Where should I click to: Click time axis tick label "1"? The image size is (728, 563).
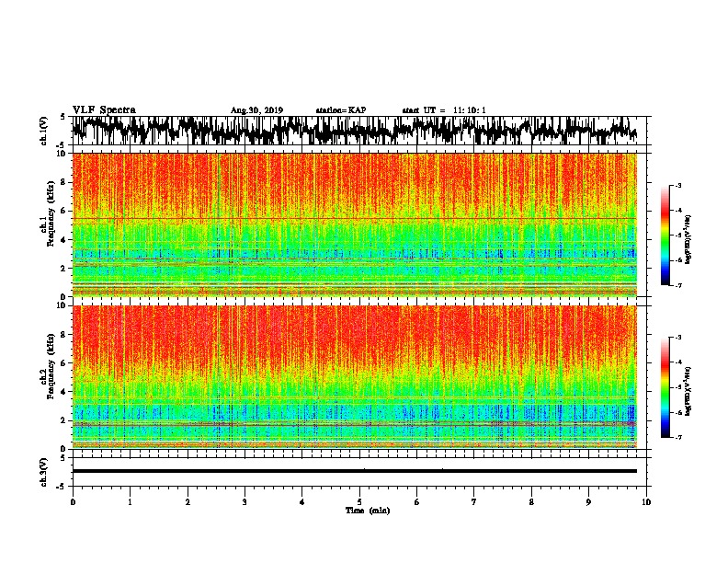[x=130, y=502]
